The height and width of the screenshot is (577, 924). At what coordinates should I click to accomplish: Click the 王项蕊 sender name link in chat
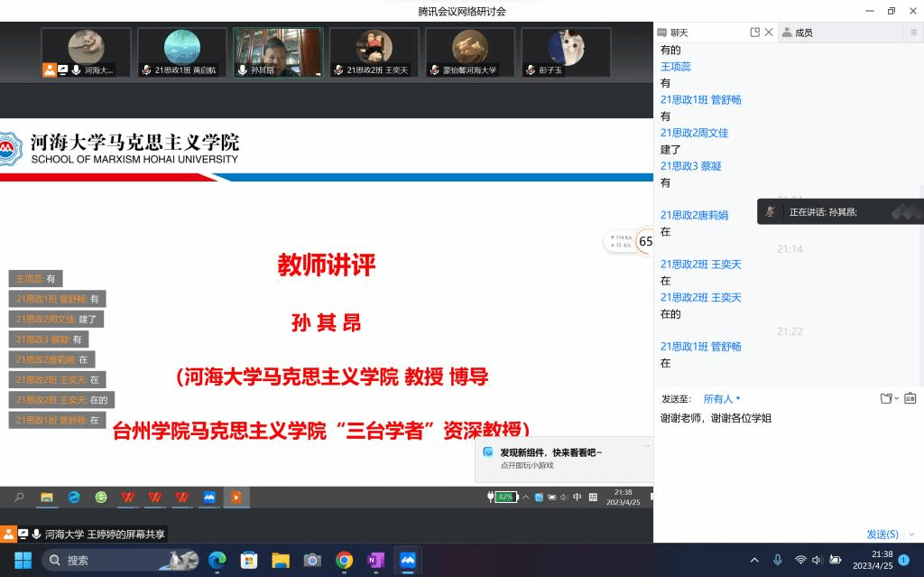point(676,67)
